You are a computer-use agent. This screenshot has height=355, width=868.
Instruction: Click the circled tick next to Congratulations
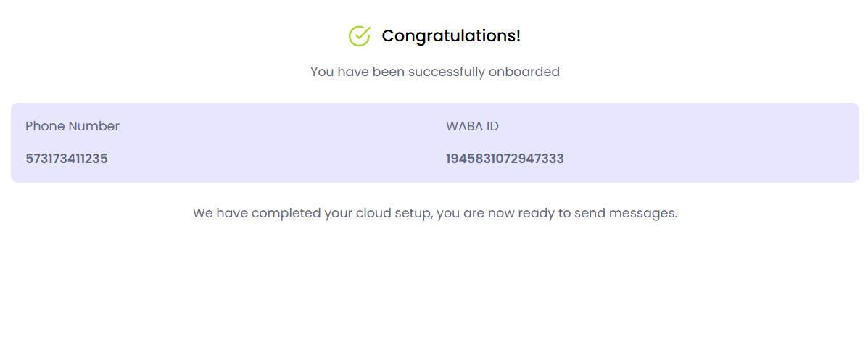360,35
